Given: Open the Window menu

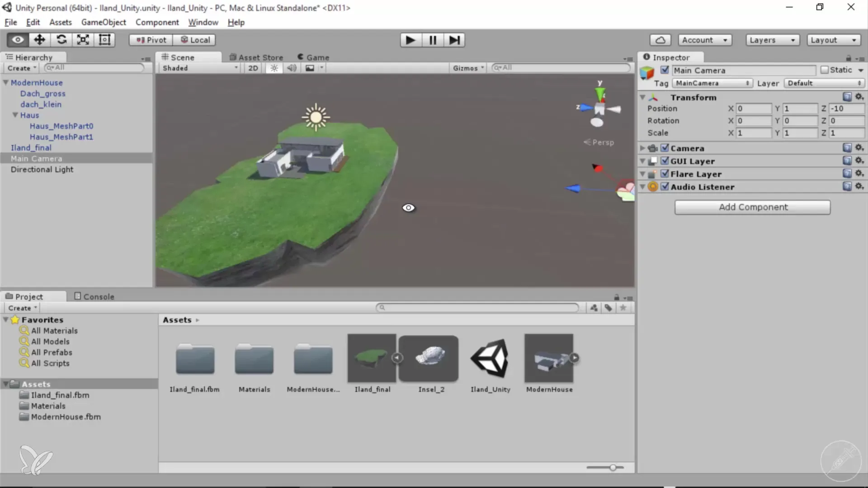Looking at the screenshot, I should coord(203,22).
